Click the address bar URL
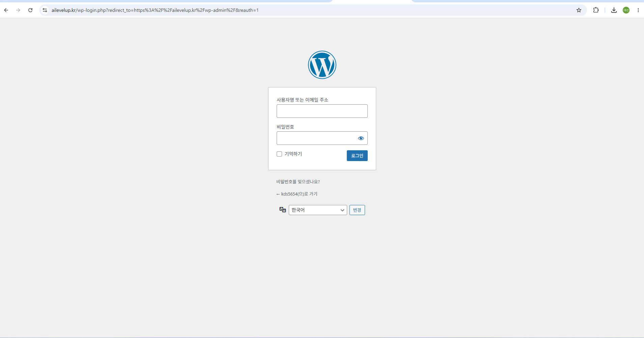The height and width of the screenshot is (338, 644). pos(155,10)
